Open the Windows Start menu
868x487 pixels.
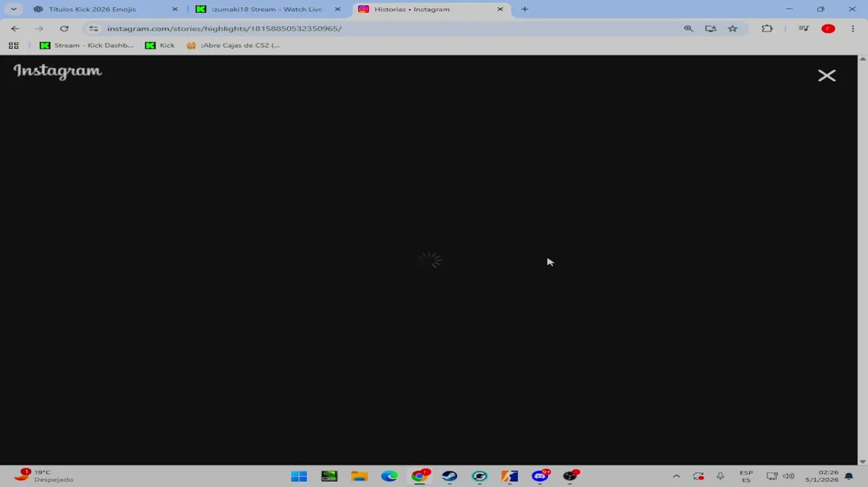tap(299, 476)
